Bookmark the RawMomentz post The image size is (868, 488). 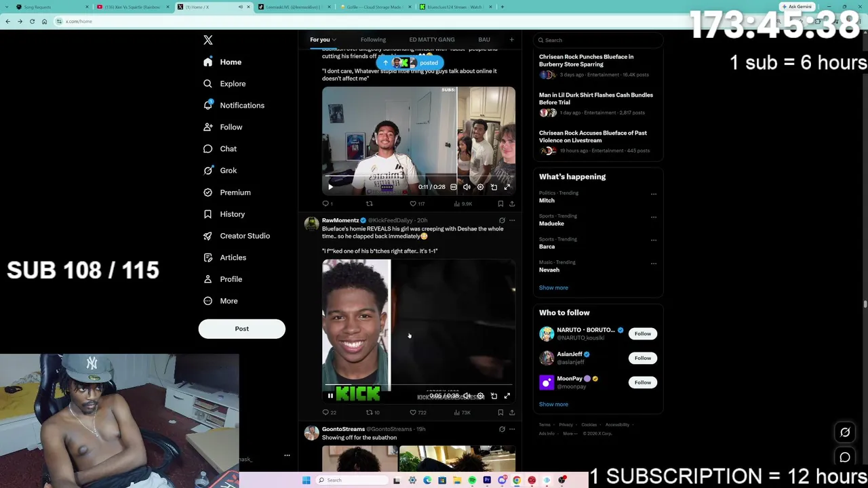coord(500,412)
